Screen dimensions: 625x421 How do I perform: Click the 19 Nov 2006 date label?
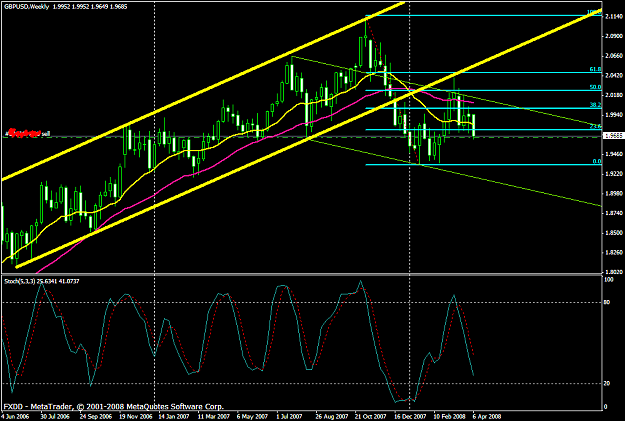(136, 417)
